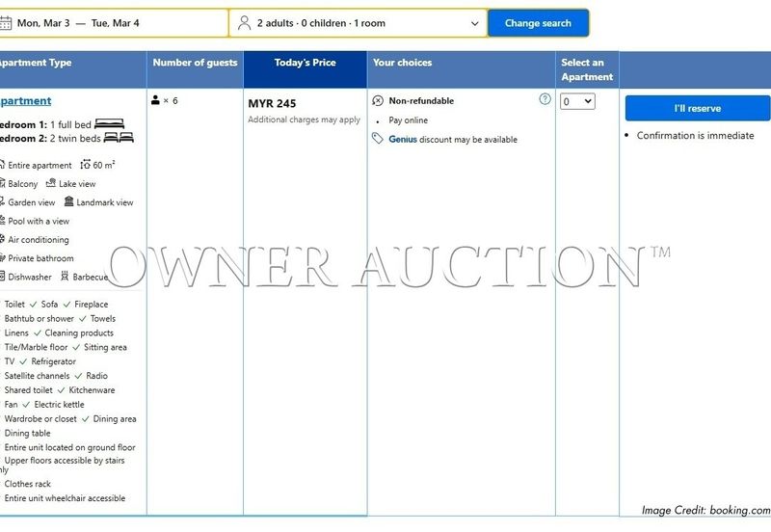Screen dimensions: 771x532
Task: Click the Non-refundable crossed circle icon
Action: coord(378,101)
